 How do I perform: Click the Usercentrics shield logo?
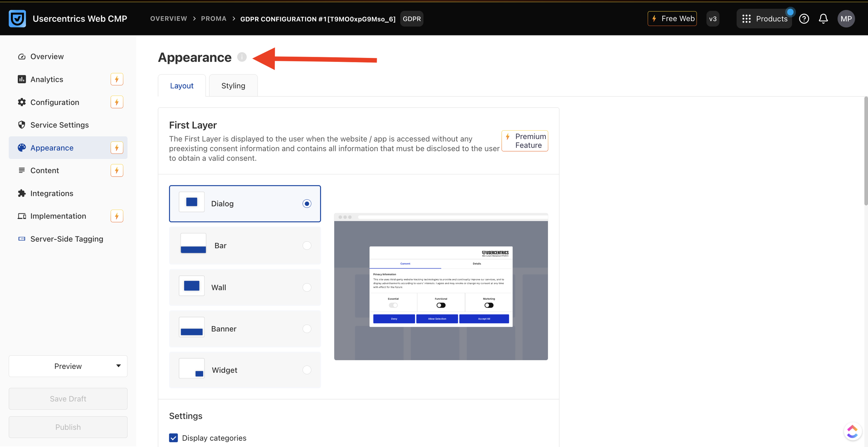[17, 18]
